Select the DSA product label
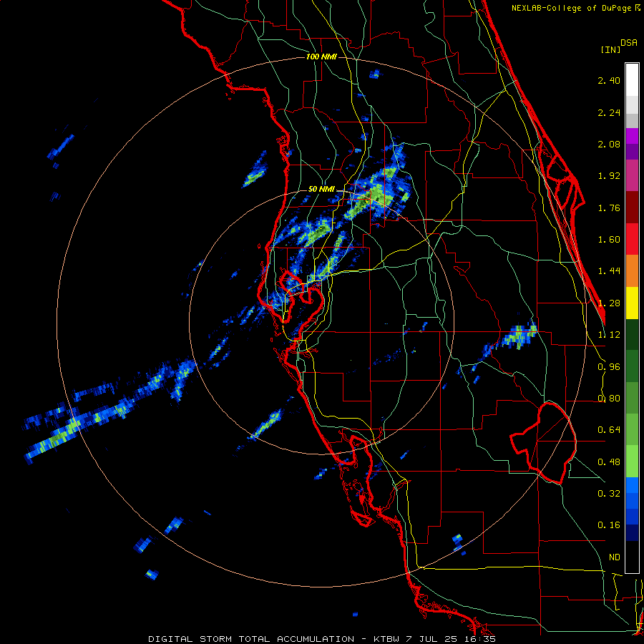Screen dimensions: 644x644 pos(629,43)
